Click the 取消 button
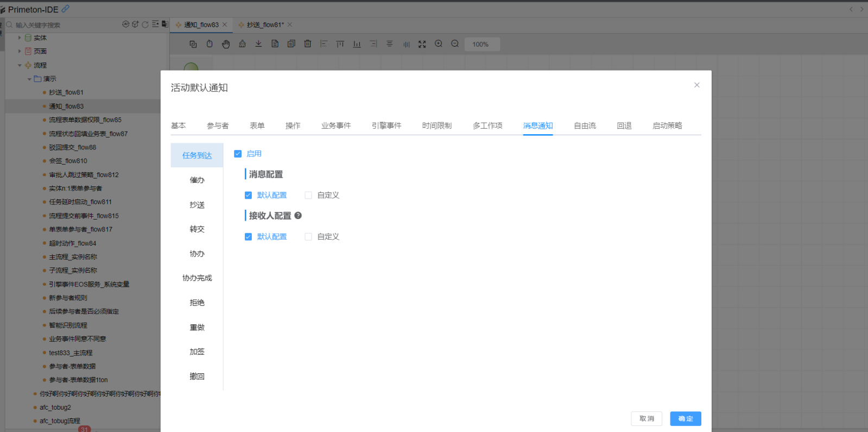Viewport: 868px width, 432px height. pos(647,418)
